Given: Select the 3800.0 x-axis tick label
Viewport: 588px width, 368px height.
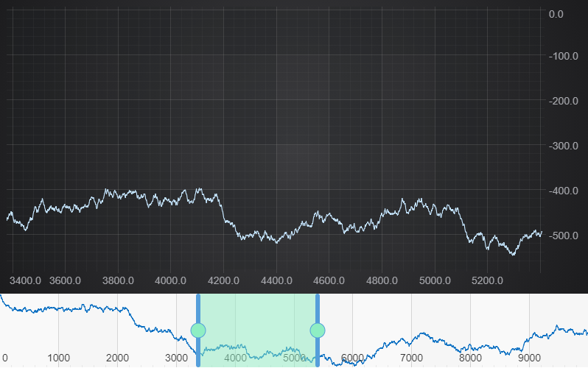Looking at the screenshot, I should 117,281.
